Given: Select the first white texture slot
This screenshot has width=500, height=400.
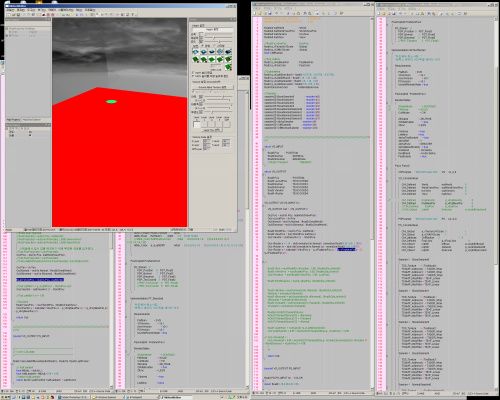Looking at the screenshot, I should [x=197, y=124].
